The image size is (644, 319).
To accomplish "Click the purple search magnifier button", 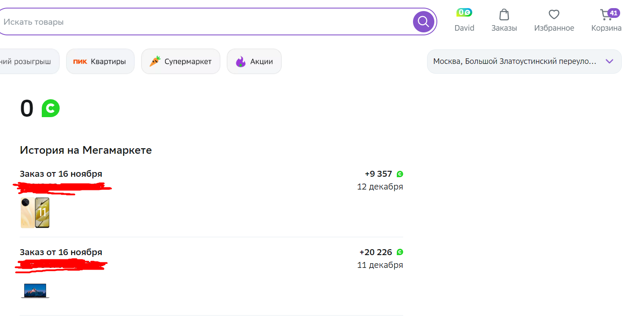I will 423,21.
